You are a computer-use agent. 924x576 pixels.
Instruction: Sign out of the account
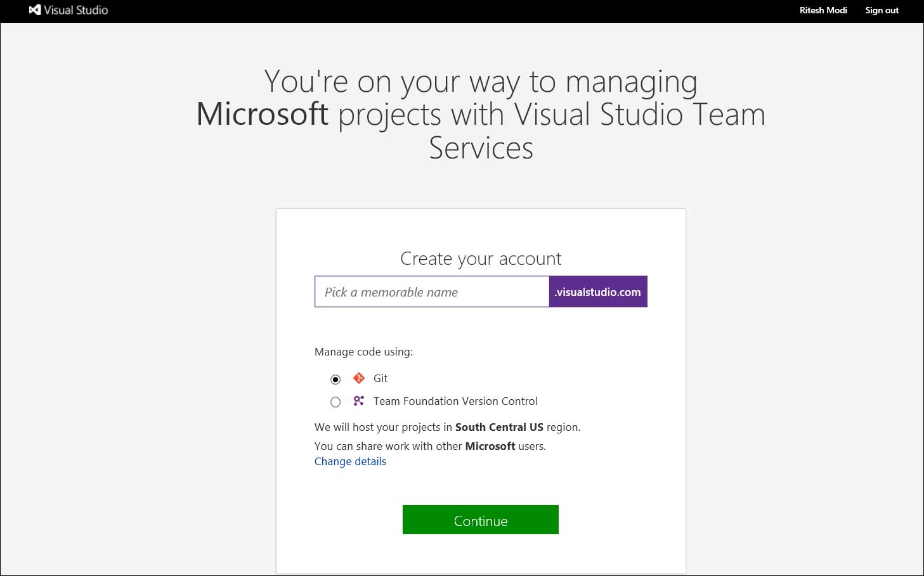pos(882,10)
